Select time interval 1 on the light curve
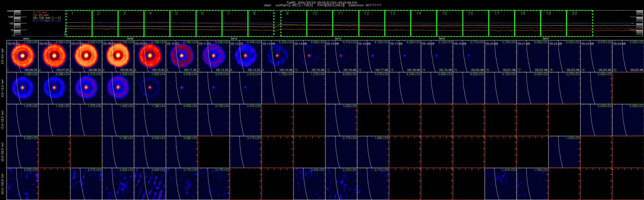The height and width of the screenshot is (200, 644). tap(79, 24)
